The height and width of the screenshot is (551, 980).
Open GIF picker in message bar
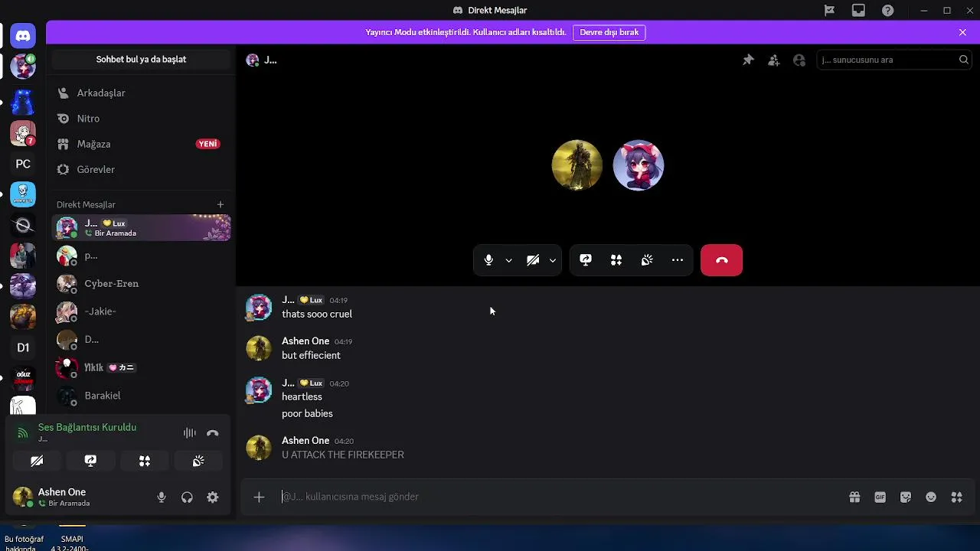(x=880, y=497)
